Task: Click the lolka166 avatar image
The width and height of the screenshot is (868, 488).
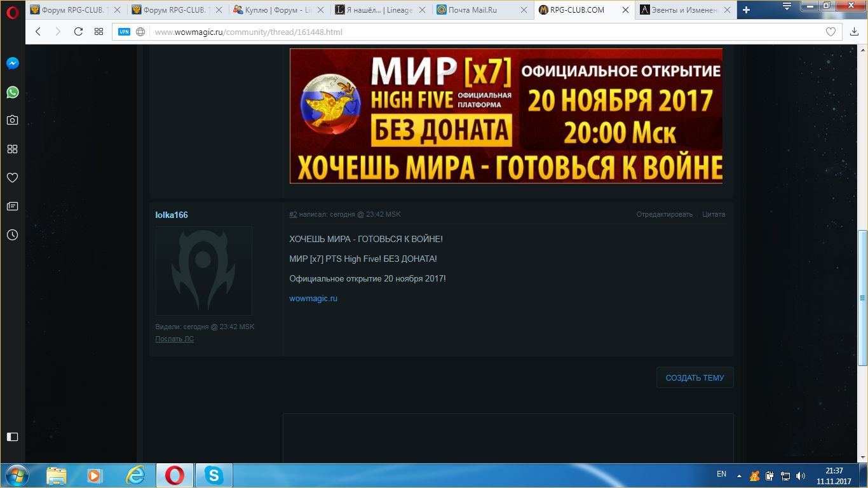Action: pos(204,271)
